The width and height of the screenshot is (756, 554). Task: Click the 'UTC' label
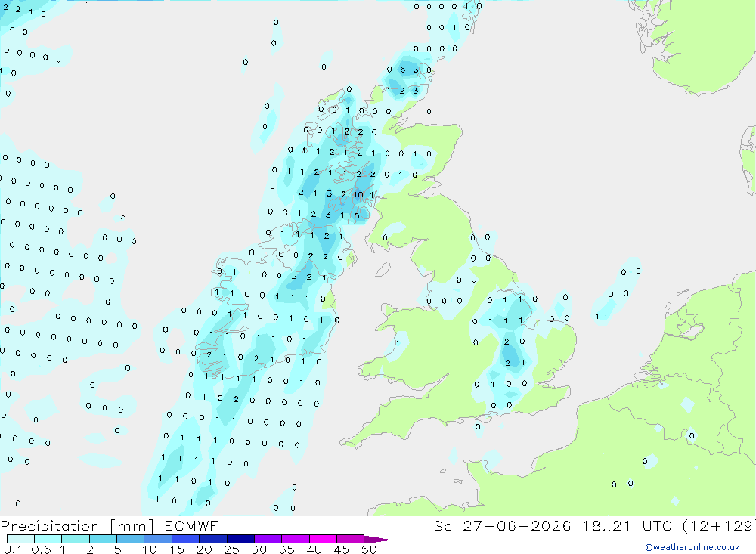click(x=657, y=525)
